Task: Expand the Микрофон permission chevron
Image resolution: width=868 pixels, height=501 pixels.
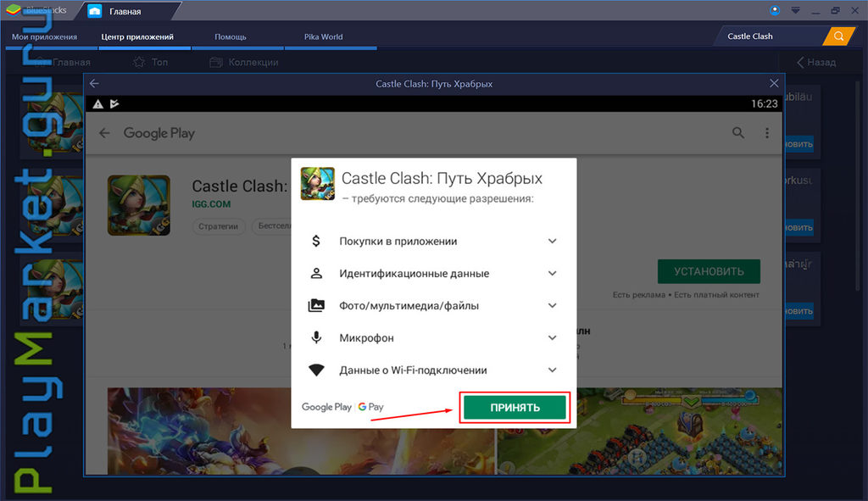Action: point(552,337)
